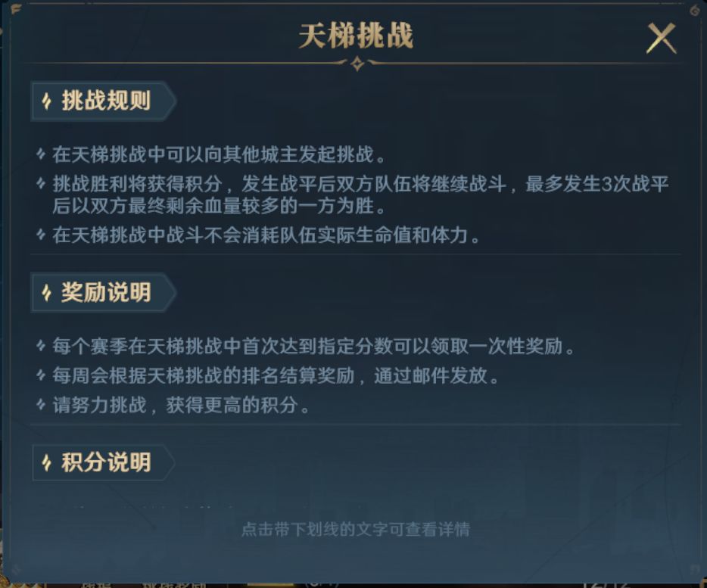Close the 天梯挑战 dialog with the X
707x588 pixels.
(x=662, y=39)
